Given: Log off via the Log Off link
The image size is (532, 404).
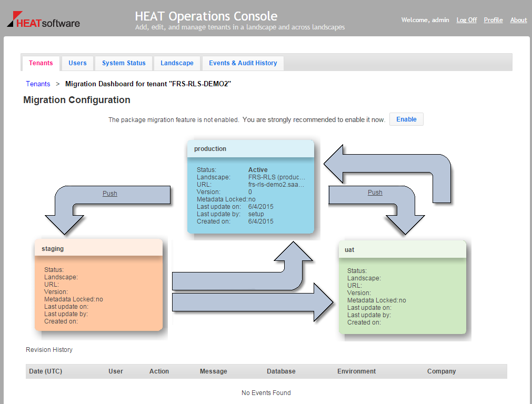Looking at the screenshot, I should 467,20.
